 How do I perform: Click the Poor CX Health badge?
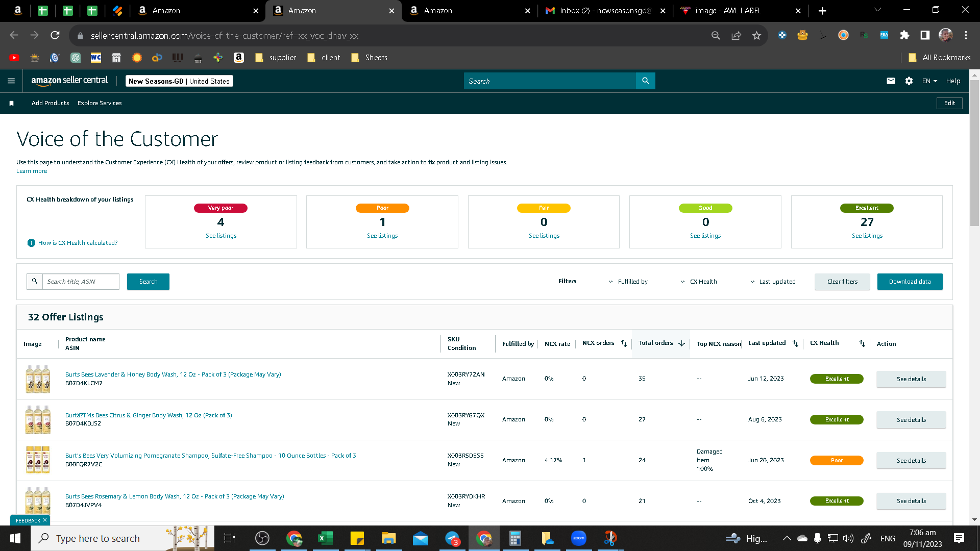coord(837,460)
